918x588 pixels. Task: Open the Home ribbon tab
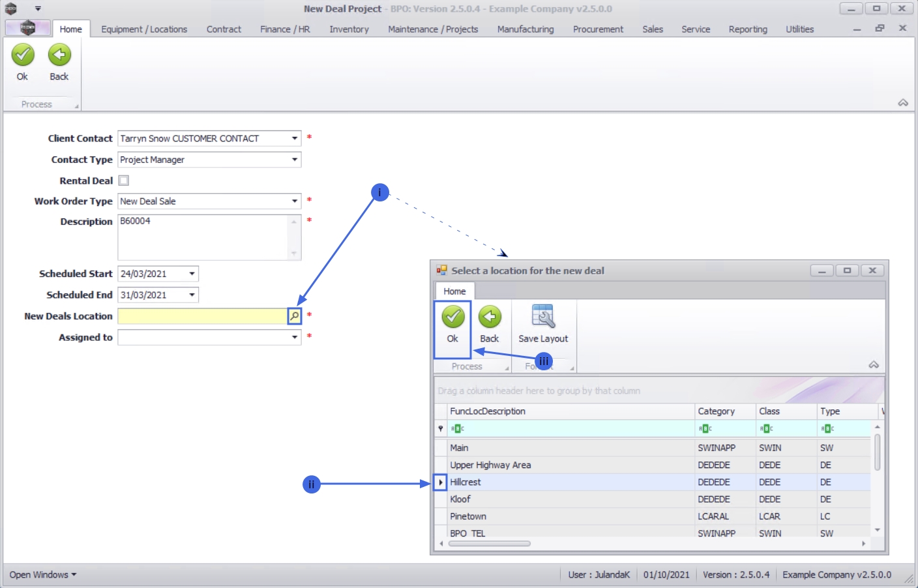[x=71, y=29]
